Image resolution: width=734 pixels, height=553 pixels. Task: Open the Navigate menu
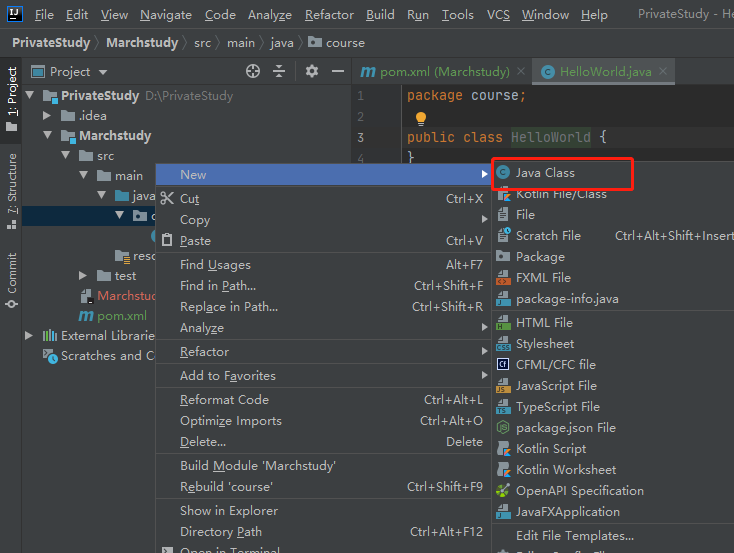click(x=166, y=15)
